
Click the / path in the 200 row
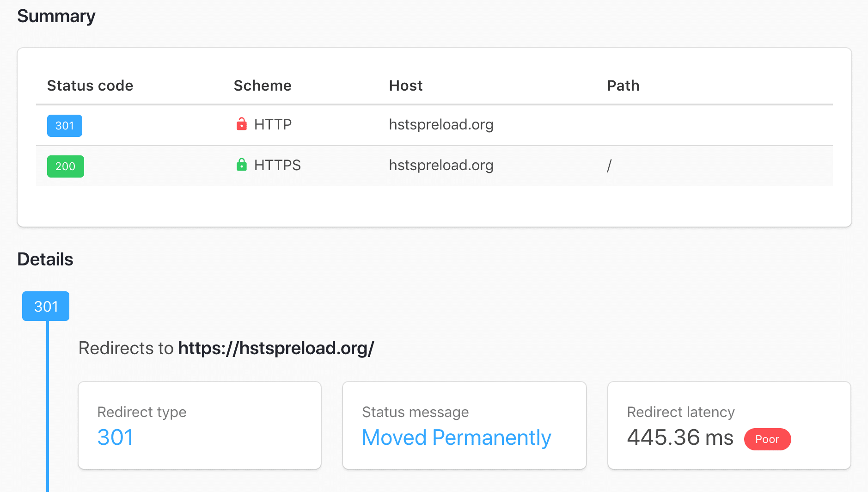(609, 165)
